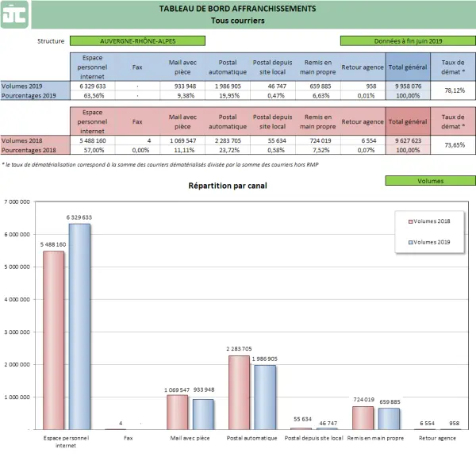
Task: Click the 'TABLEAU DE BORD AFFRANCHISSEMENTS' title
Action: (x=237, y=9)
